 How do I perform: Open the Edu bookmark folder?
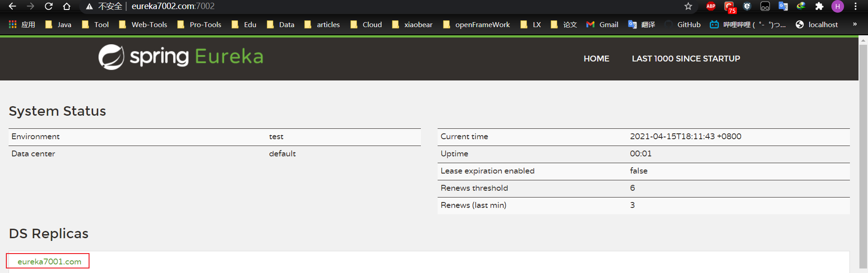coord(244,24)
